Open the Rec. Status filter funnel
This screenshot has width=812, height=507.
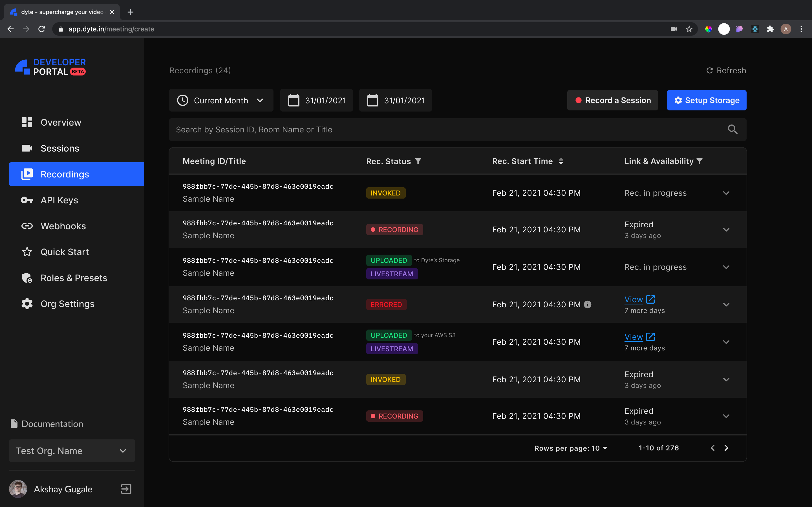pos(418,161)
